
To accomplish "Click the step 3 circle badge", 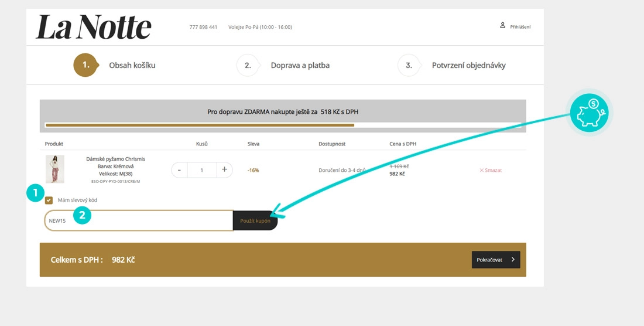I will click(x=409, y=65).
